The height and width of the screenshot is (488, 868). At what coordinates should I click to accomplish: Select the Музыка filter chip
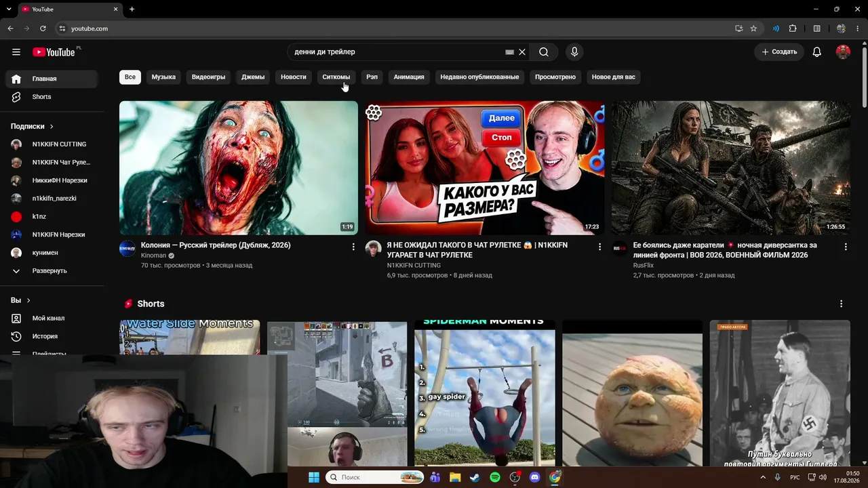(163, 77)
